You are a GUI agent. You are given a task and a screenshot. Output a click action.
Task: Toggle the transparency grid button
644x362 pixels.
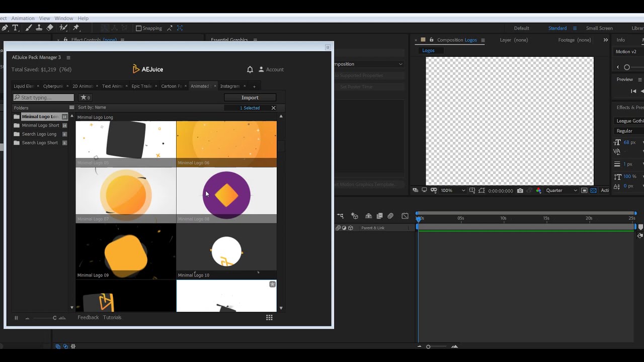pos(593,191)
